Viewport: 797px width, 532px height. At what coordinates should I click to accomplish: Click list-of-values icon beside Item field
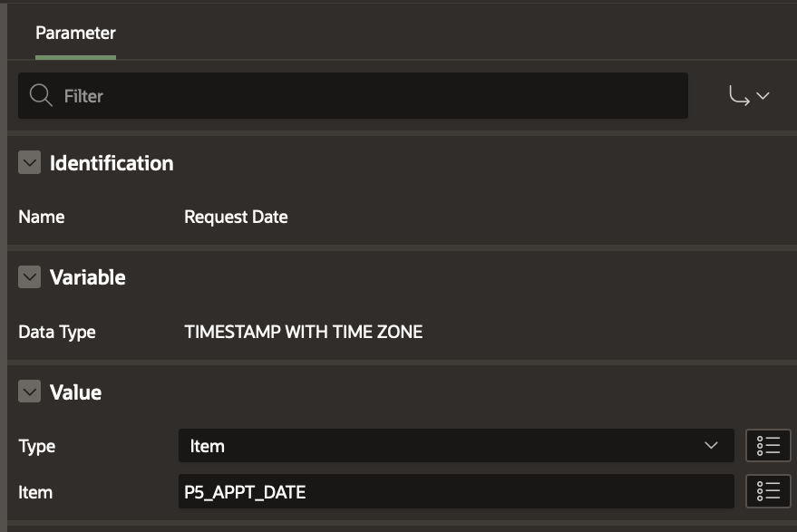768,492
